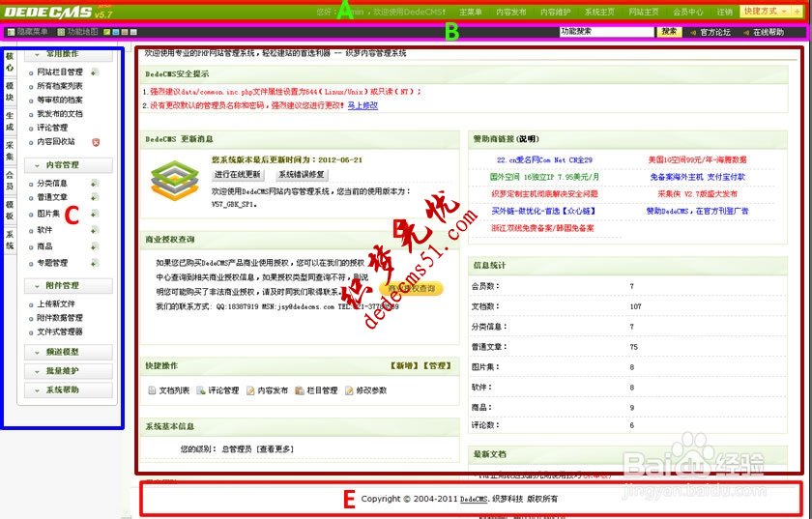This screenshot has height=519, width=812.
Task: Switch to the 模块 side tab
Action: coord(10,91)
